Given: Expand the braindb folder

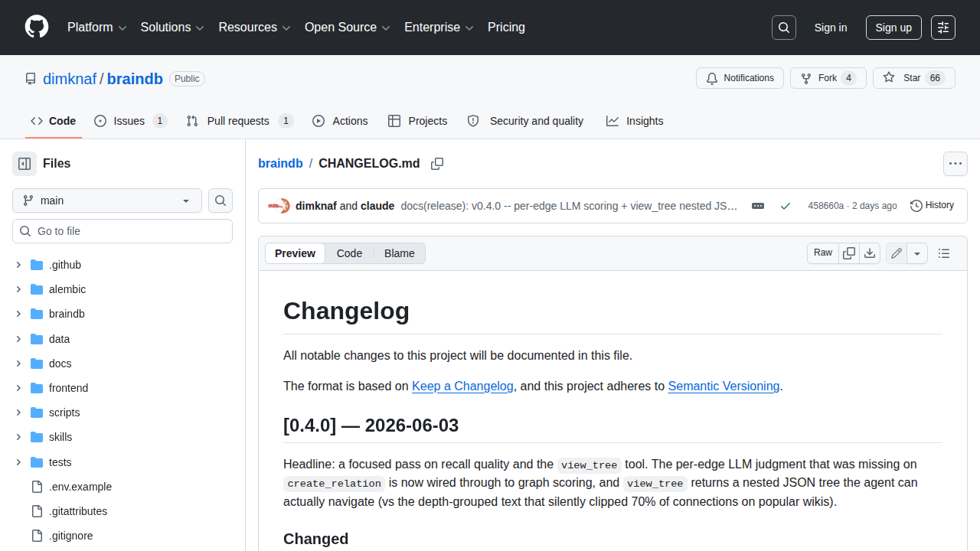Looking at the screenshot, I should [18, 314].
